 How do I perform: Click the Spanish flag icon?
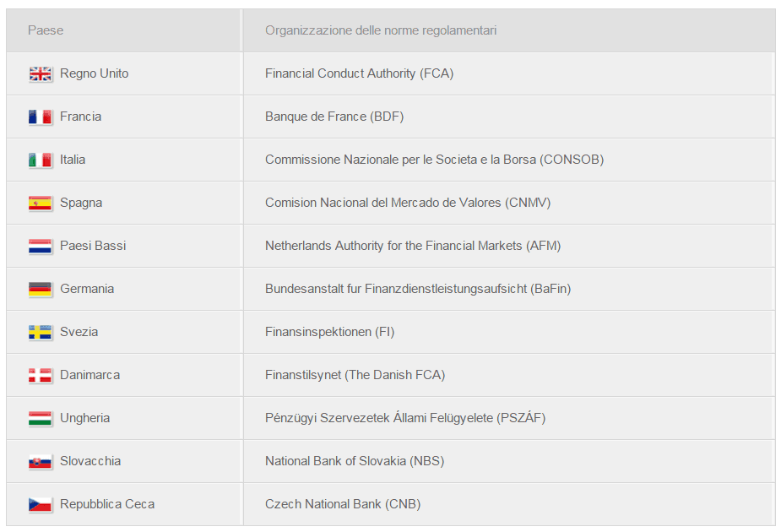tap(41, 204)
